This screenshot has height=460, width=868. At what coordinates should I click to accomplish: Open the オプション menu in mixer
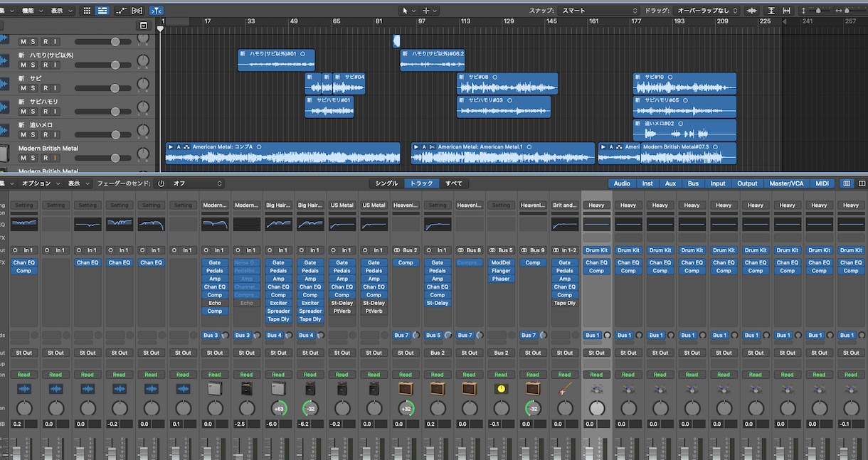[x=40, y=183]
